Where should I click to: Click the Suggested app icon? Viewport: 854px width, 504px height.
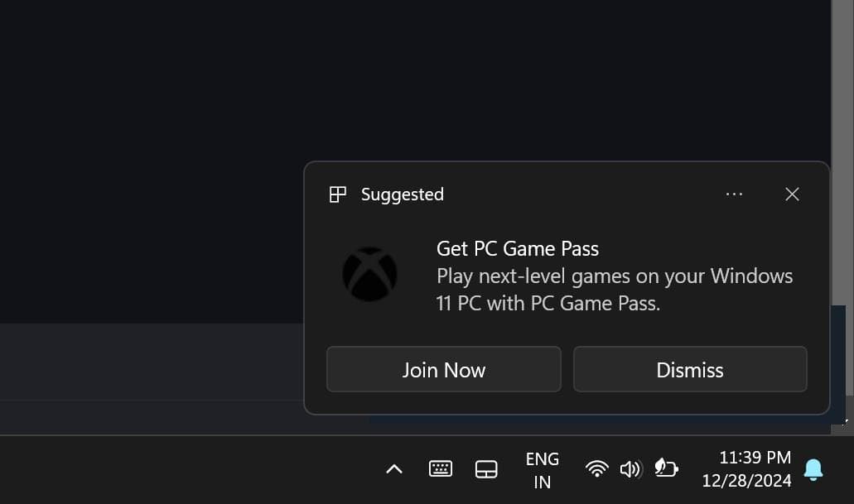(x=337, y=194)
